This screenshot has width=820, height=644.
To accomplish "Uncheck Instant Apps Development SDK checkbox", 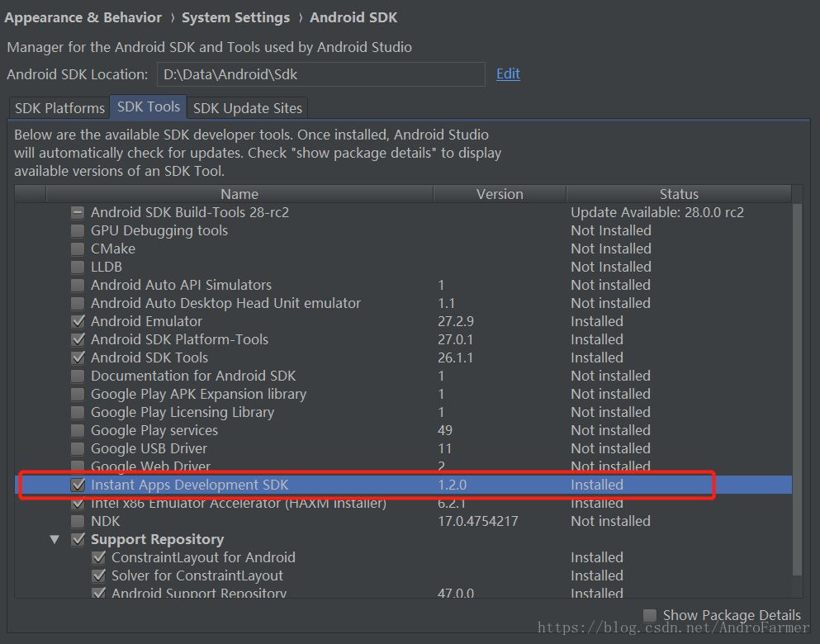I will (x=78, y=485).
